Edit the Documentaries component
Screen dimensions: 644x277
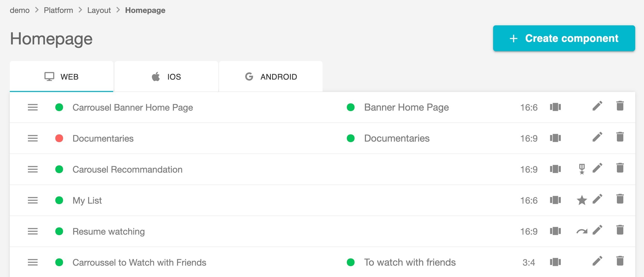tap(597, 137)
